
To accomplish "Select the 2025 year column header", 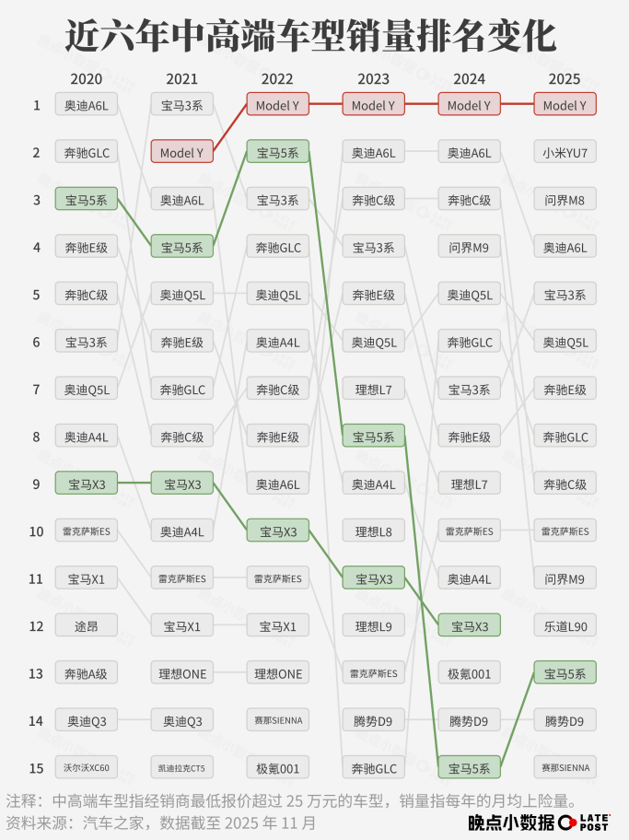I will coord(565,79).
